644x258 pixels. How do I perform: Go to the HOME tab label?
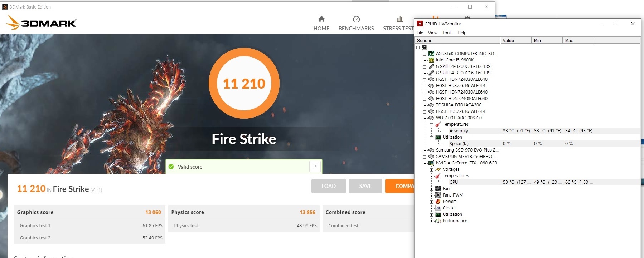pos(321,29)
